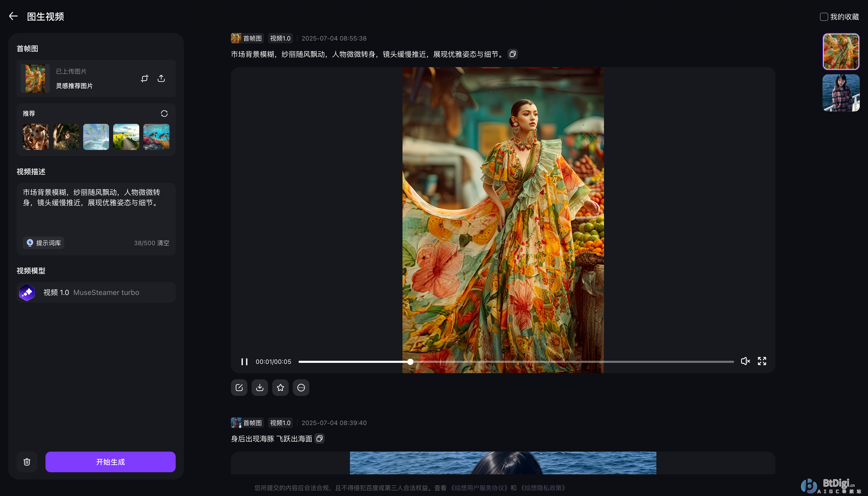Upload a new first-frame image
The image size is (868, 496).
click(x=161, y=78)
